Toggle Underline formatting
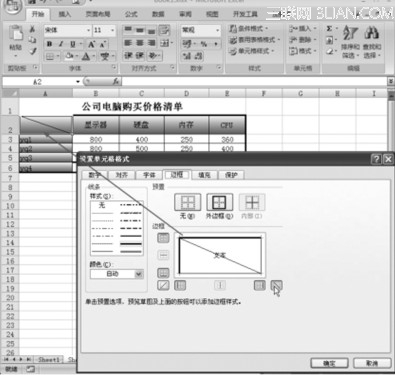395x375 pixels. (72, 44)
